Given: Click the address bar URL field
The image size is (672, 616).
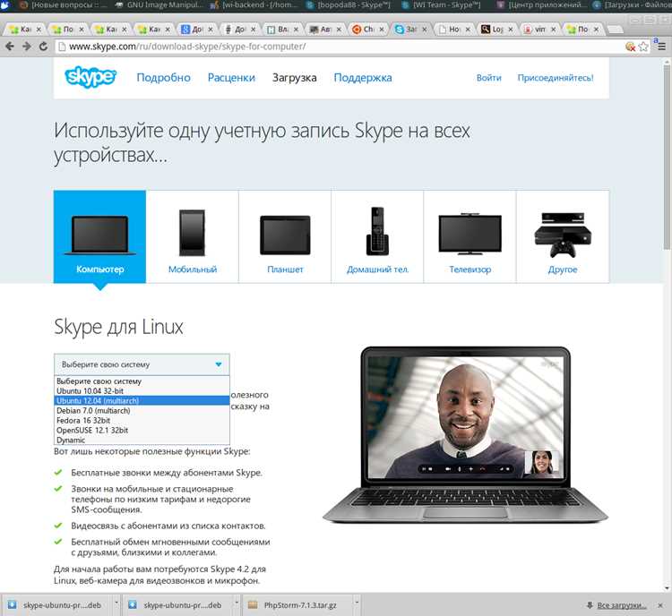Looking at the screenshot, I should (339, 47).
